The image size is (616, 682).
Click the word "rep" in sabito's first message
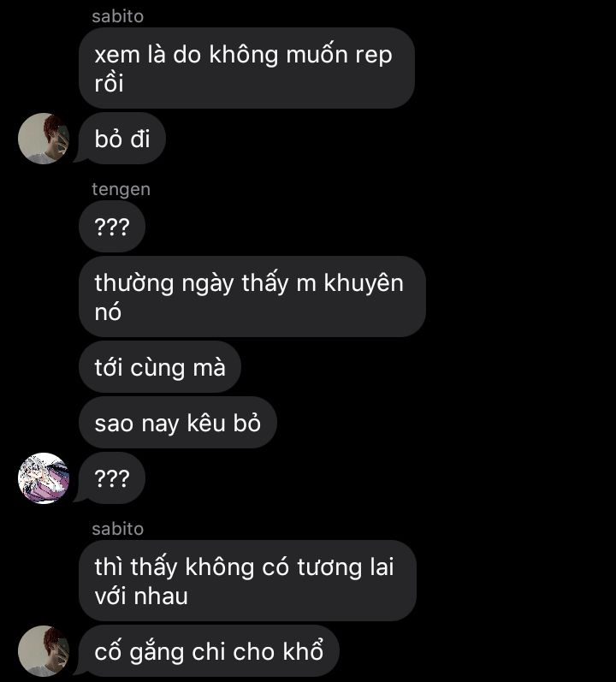coord(374,56)
